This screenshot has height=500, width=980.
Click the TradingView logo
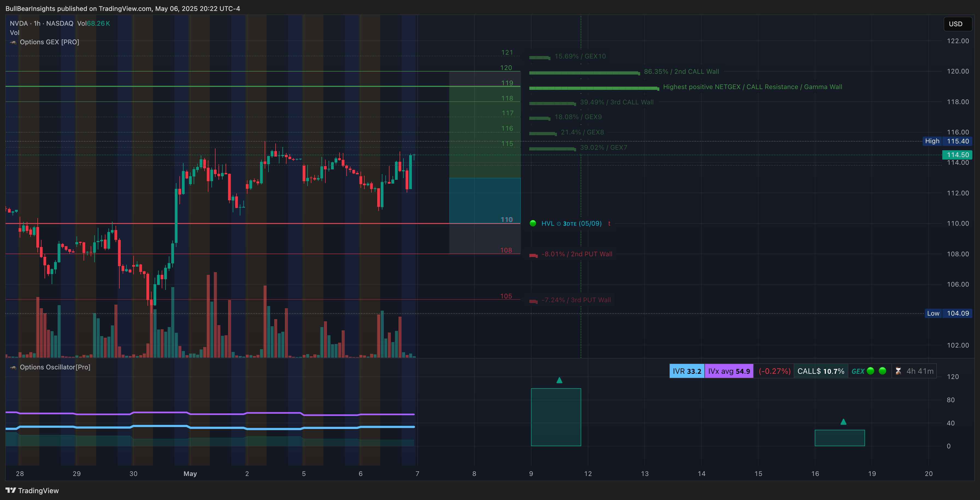[x=32, y=490]
